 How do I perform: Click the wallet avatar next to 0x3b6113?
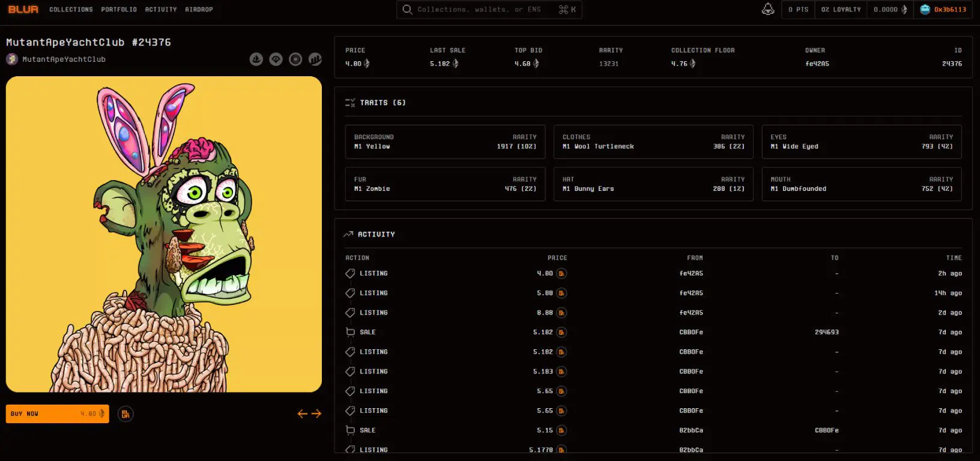(925, 10)
